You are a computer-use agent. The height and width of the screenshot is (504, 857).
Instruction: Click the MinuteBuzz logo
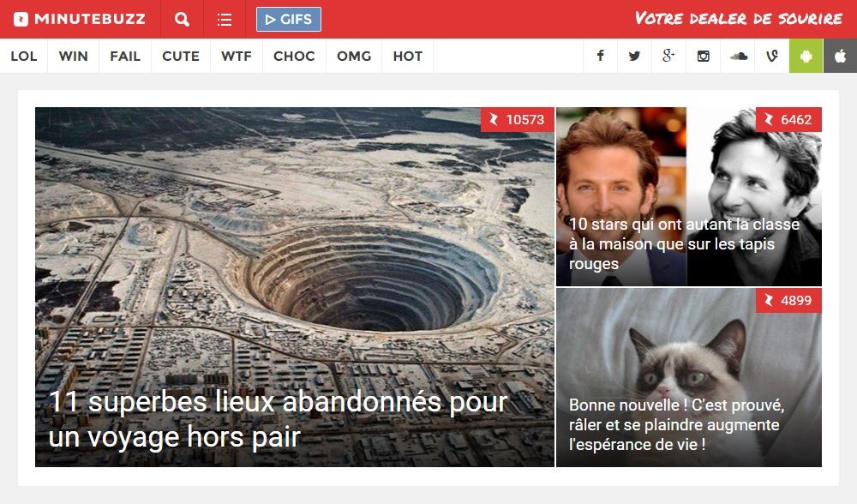(x=80, y=19)
